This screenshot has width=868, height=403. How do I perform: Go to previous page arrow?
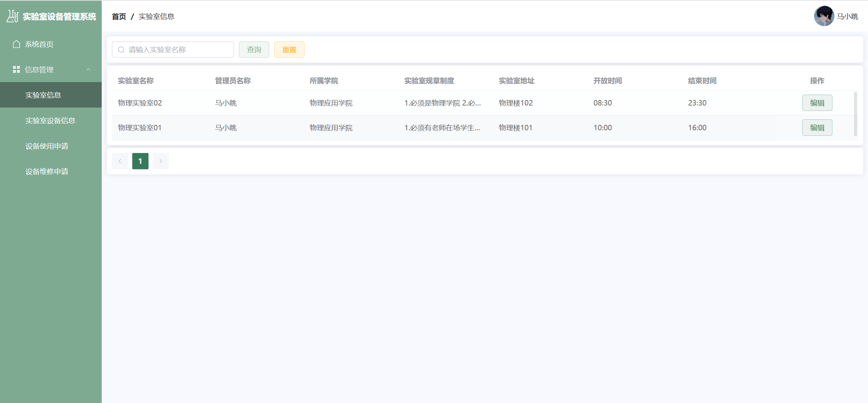coord(120,161)
